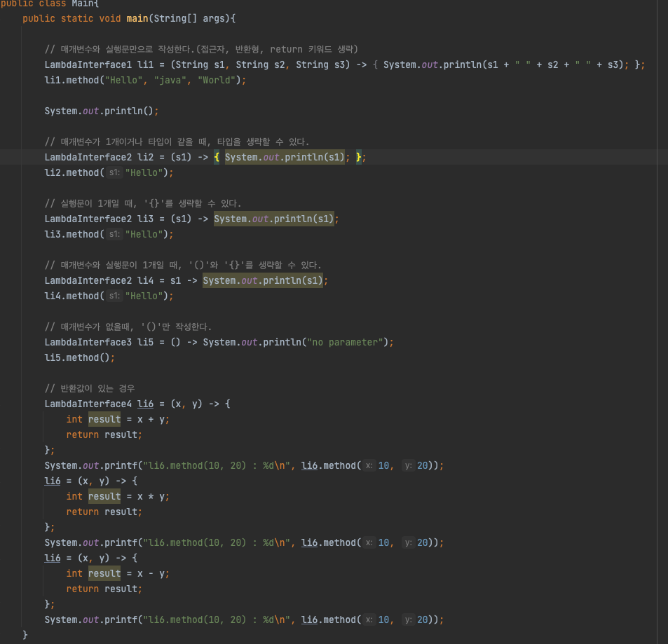Image resolution: width=668 pixels, height=644 pixels.
Task: Click the LambdaInterface4 type name
Action: click(x=88, y=404)
